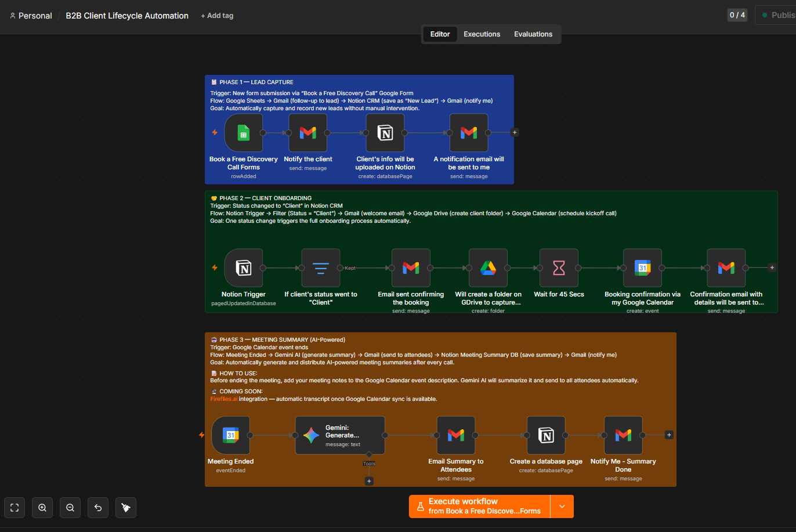Click the 'Flow: Meeting Ended → Gemini AI' line
The height and width of the screenshot is (532, 796).
[414, 355]
